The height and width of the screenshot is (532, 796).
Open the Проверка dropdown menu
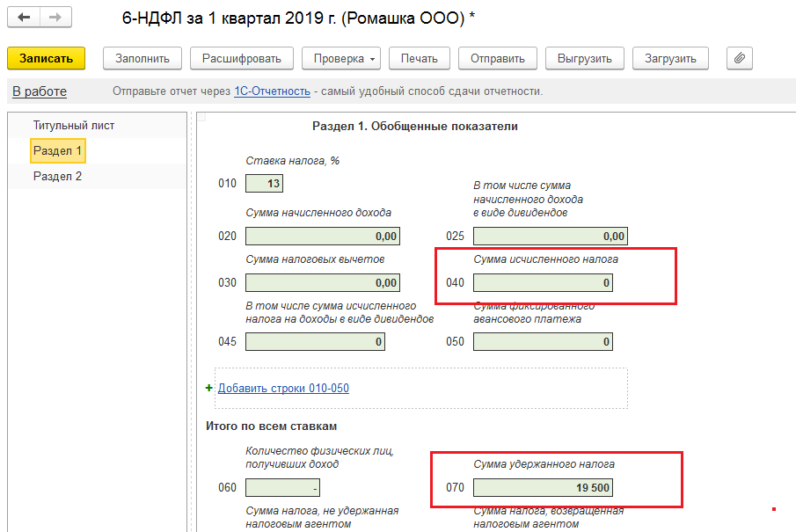pyautogui.click(x=341, y=58)
